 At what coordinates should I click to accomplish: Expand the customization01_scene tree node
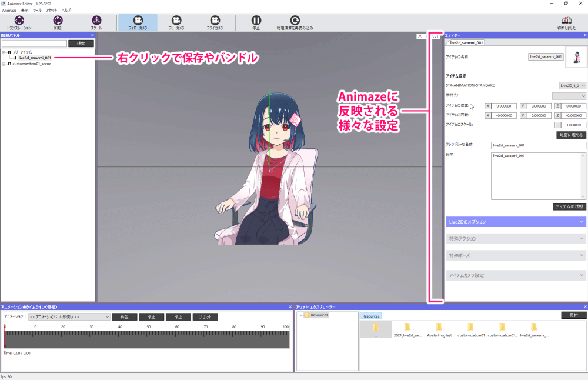[x=4, y=64]
